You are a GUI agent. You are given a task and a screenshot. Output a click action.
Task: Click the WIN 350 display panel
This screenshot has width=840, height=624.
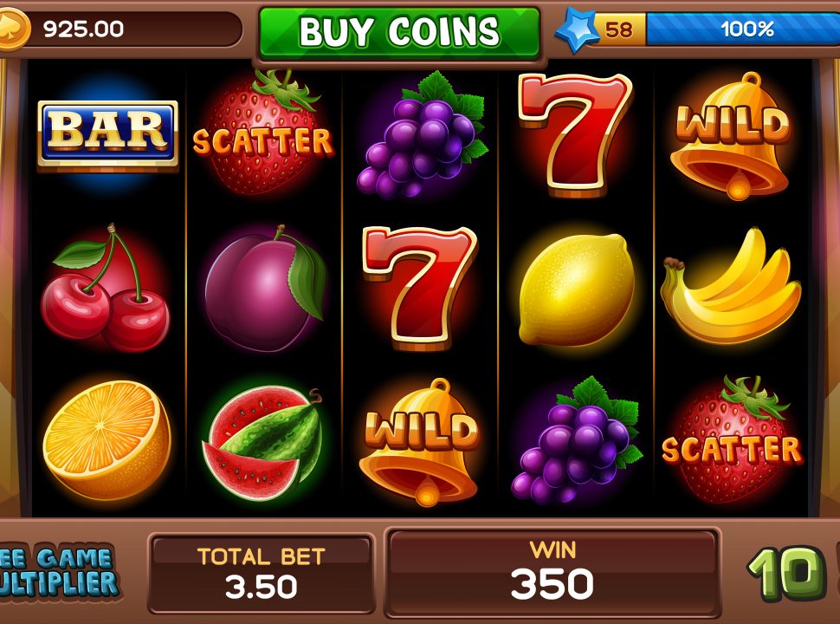(552, 572)
